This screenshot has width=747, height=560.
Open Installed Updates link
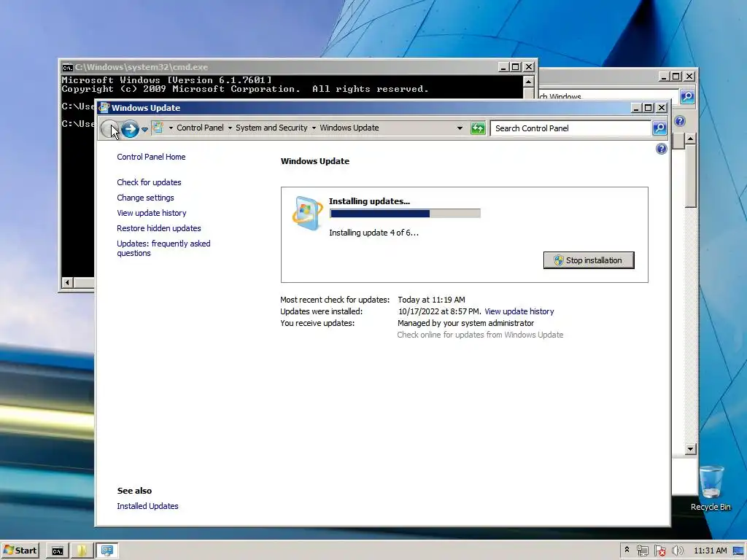(147, 506)
